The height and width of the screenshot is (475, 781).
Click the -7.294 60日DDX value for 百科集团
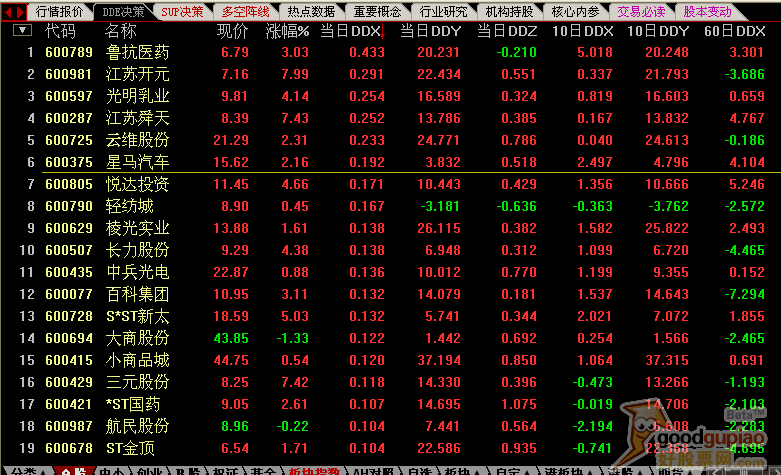pos(744,294)
